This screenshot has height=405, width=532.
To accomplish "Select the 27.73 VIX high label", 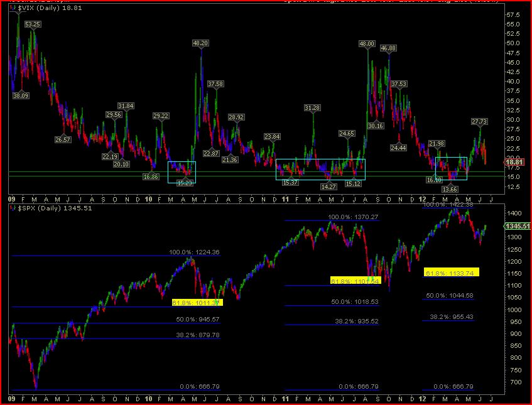I will pyautogui.click(x=479, y=121).
